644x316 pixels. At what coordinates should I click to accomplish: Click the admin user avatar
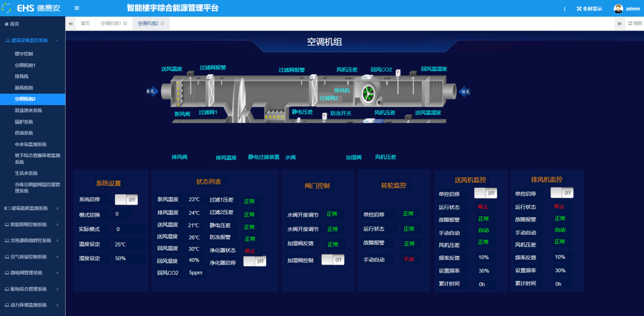618,9
